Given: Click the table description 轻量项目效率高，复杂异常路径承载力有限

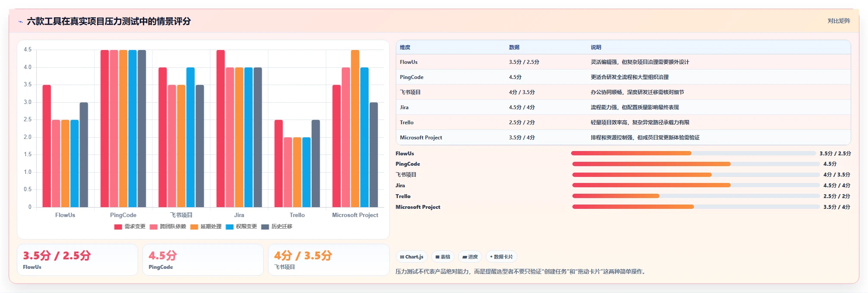Looking at the screenshot, I should (640, 123).
